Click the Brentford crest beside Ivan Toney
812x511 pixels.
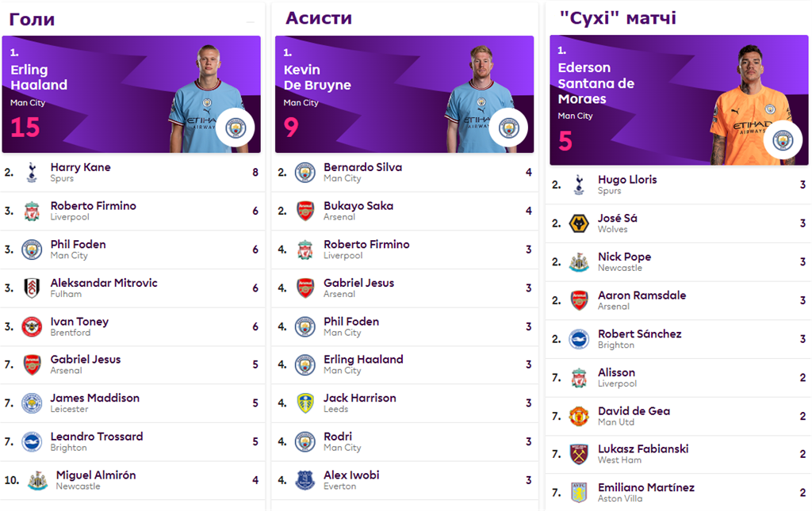(x=32, y=327)
